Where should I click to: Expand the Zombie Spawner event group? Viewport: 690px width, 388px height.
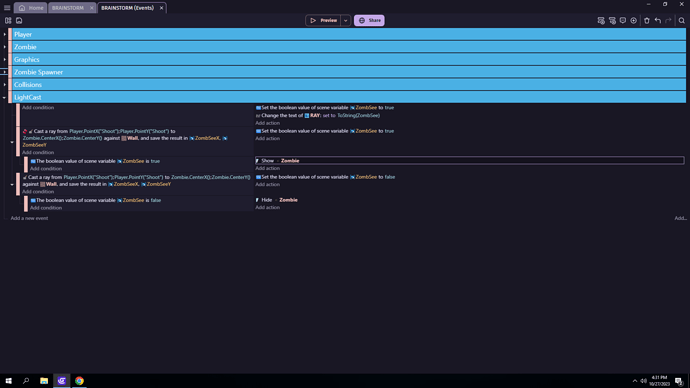tap(5, 72)
